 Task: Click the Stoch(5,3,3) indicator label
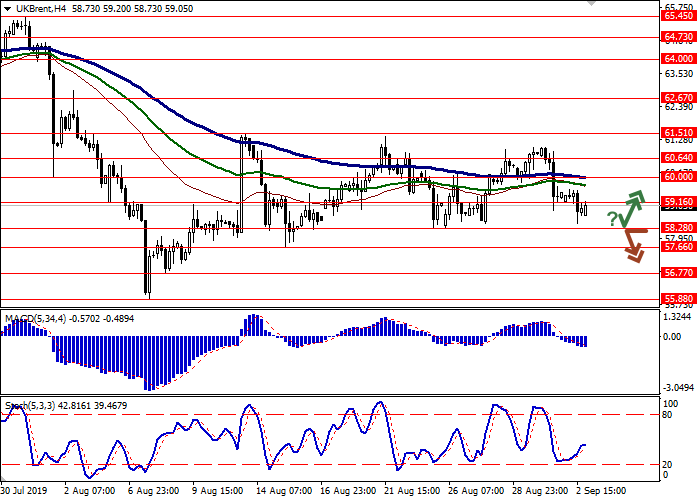click(32, 405)
